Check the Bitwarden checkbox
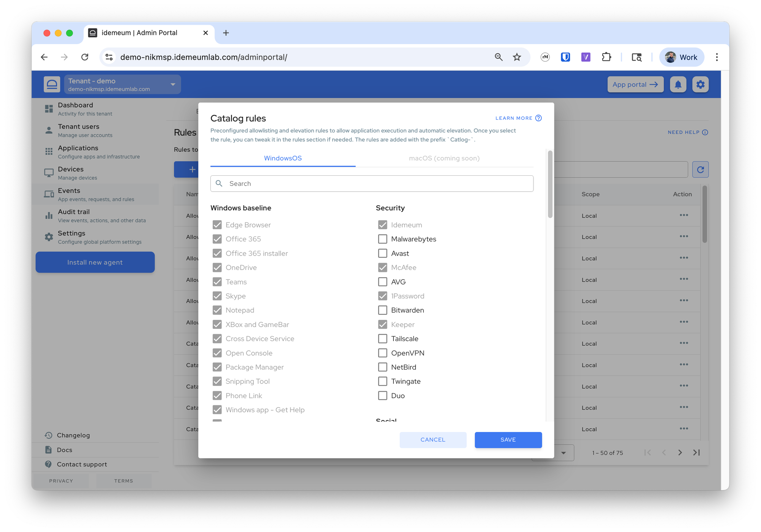The height and width of the screenshot is (532, 761). pyautogui.click(x=382, y=310)
